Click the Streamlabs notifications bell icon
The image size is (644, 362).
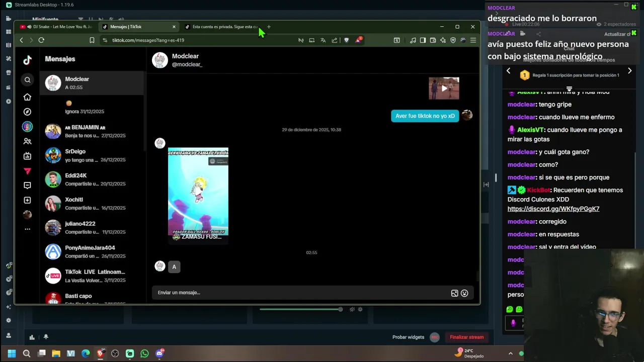46,337
